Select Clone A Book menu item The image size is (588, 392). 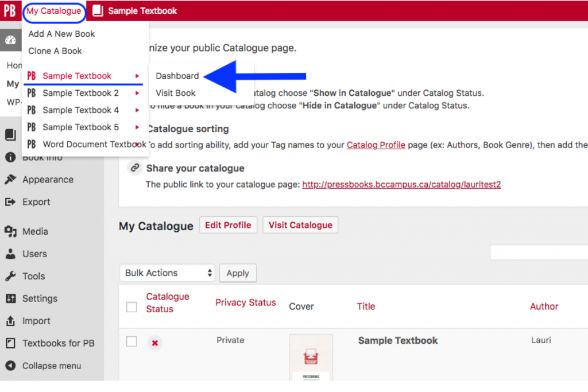tap(55, 51)
